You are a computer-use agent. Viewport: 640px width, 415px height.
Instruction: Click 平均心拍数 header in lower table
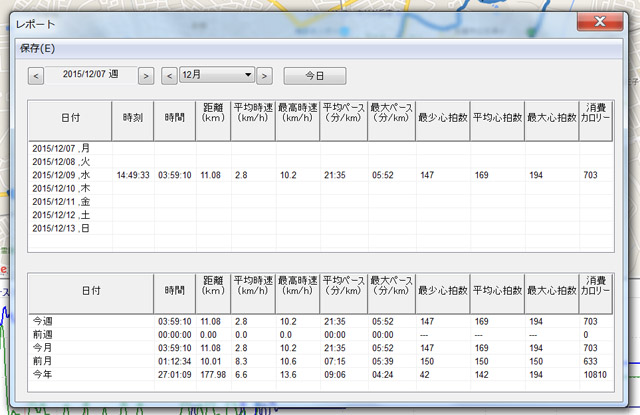point(496,290)
